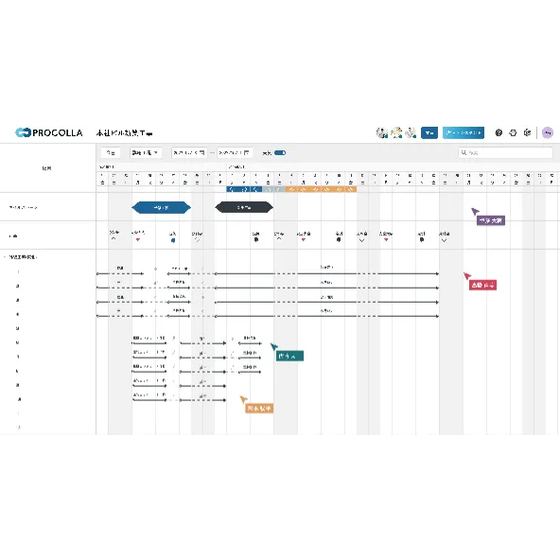Click the PROCOLLA logo

[49, 132]
